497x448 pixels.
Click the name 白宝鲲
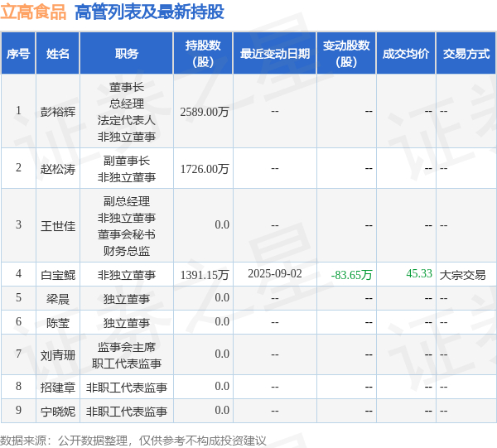click(58, 275)
